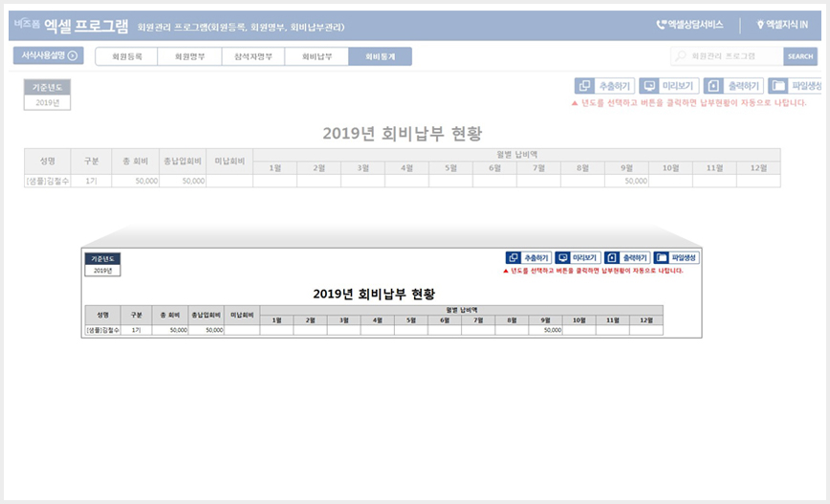Select the 회비납부 tab
830x504 pixels.
coord(317,56)
